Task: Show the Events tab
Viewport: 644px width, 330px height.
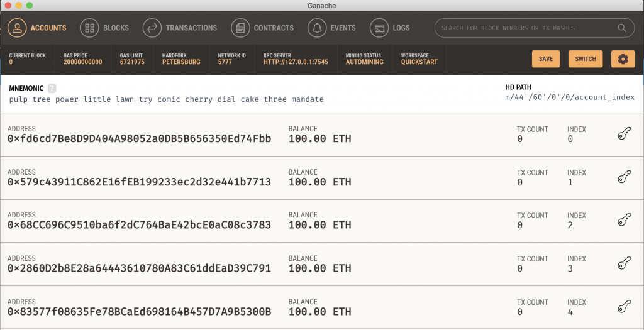Action: click(x=332, y=28)
